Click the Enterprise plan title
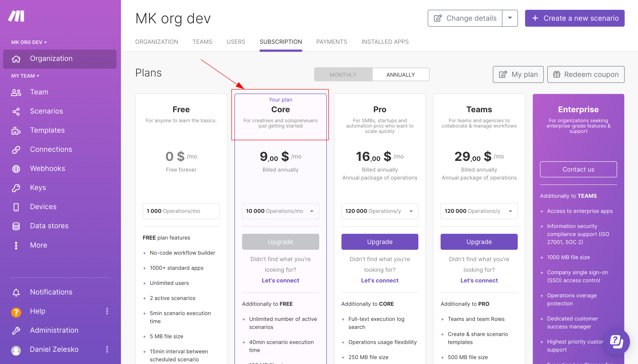This screenshot has width=638, height=364. pos(578,110)
